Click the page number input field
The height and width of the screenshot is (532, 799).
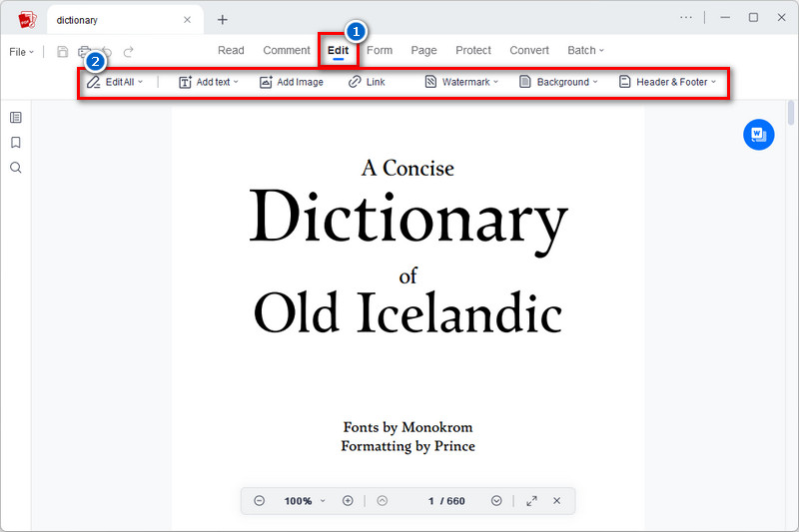coord(431,501)
